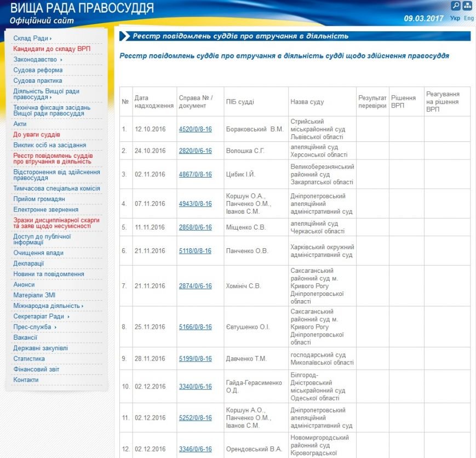Select the Результат перевірки column header
Image resolution: width=476 pixels, height=458 pixels.
372,102
